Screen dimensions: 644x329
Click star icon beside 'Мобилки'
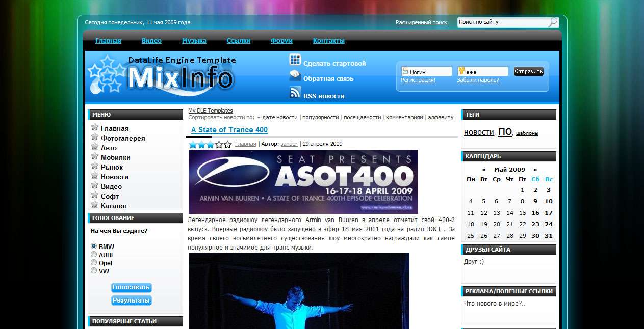click(95, 156)
